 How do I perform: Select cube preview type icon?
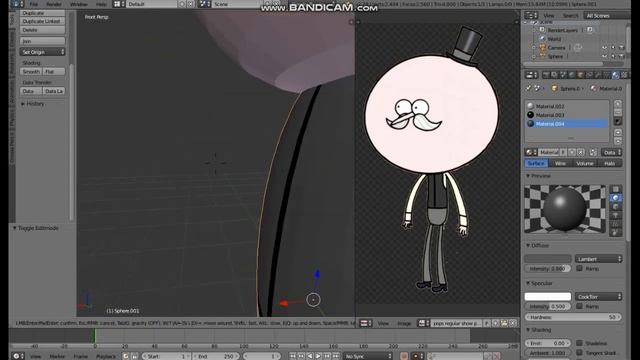pyautogui.click(x=616, y=207)
